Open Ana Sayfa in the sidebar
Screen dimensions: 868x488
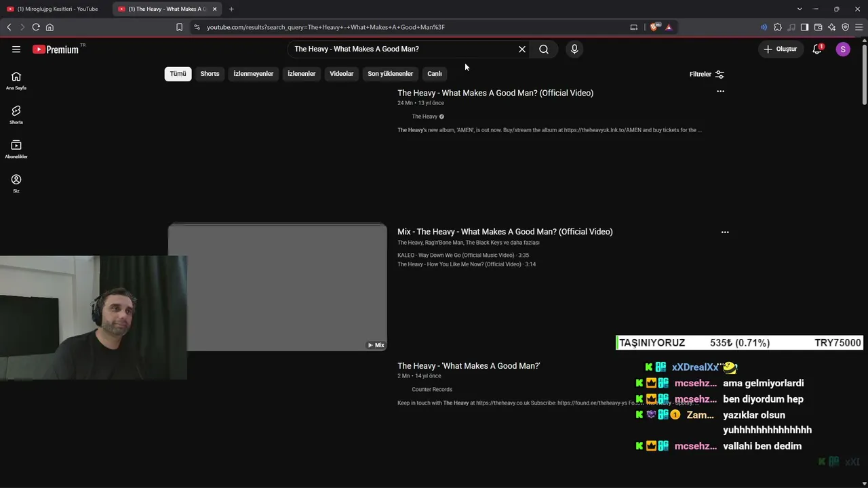pyautogui.click(x=16, y=81)
